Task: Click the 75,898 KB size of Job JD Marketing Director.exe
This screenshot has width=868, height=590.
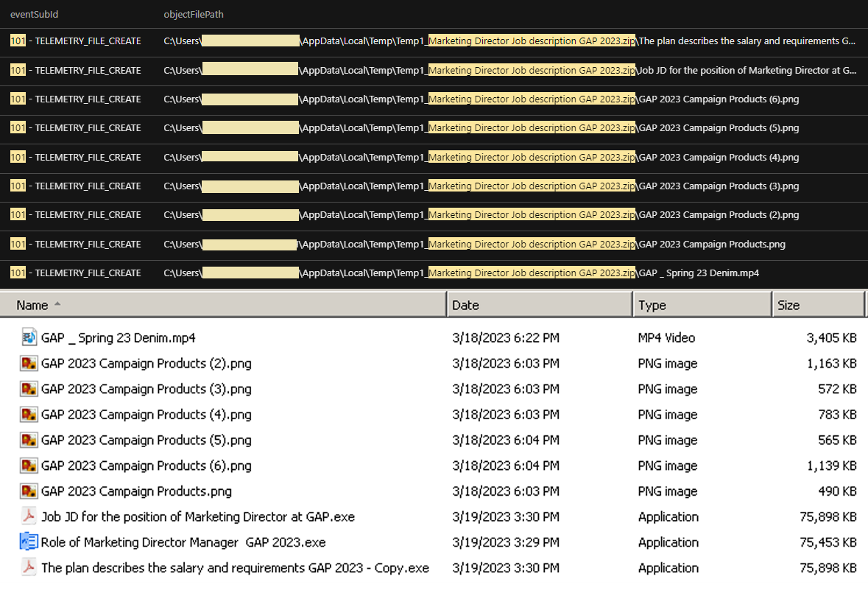Action: 828,516
